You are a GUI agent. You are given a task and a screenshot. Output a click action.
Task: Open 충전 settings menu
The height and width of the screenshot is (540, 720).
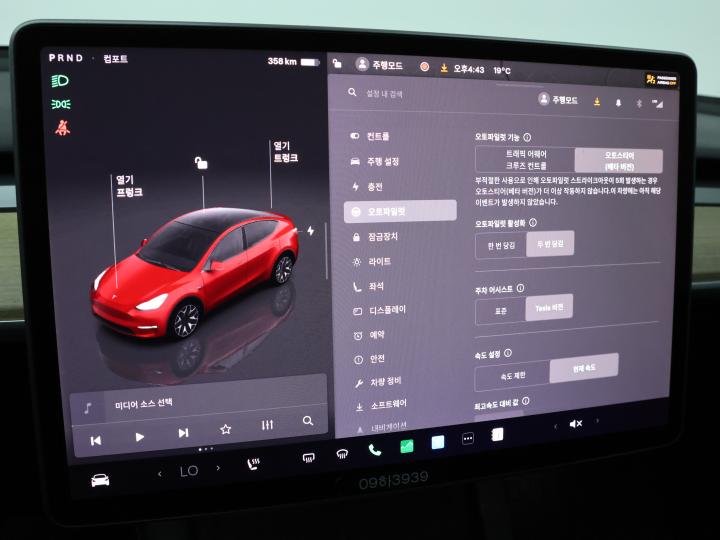point(374,187)
